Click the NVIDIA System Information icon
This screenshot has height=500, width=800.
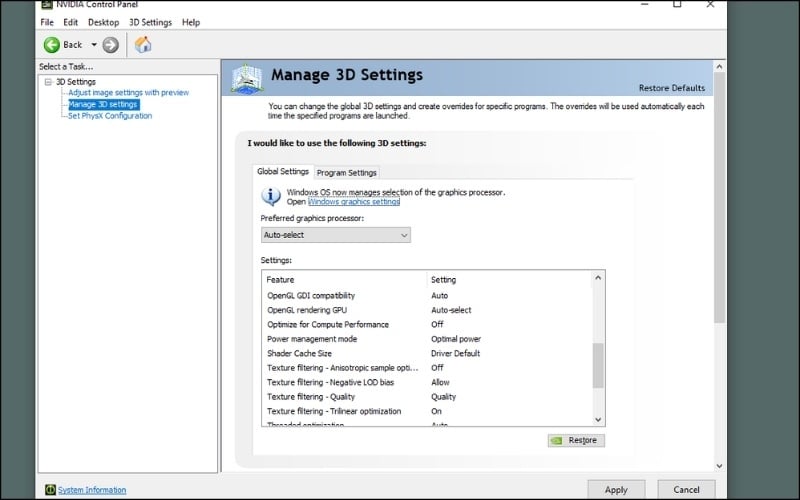tap(50, 490)
